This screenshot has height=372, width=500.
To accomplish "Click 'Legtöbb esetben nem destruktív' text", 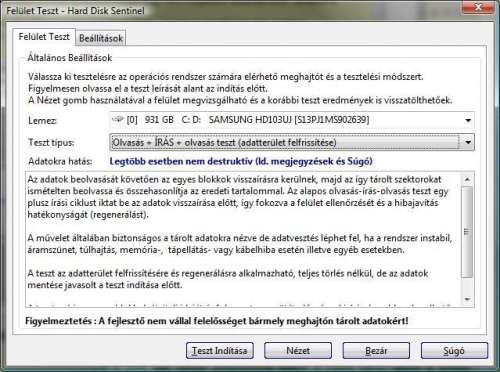I will click(181, 161).
